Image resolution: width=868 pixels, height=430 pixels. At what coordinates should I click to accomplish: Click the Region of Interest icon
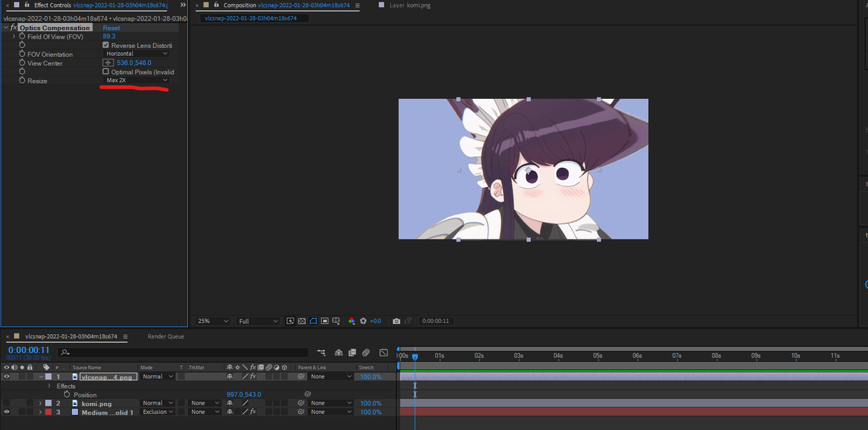pos(325,321)
